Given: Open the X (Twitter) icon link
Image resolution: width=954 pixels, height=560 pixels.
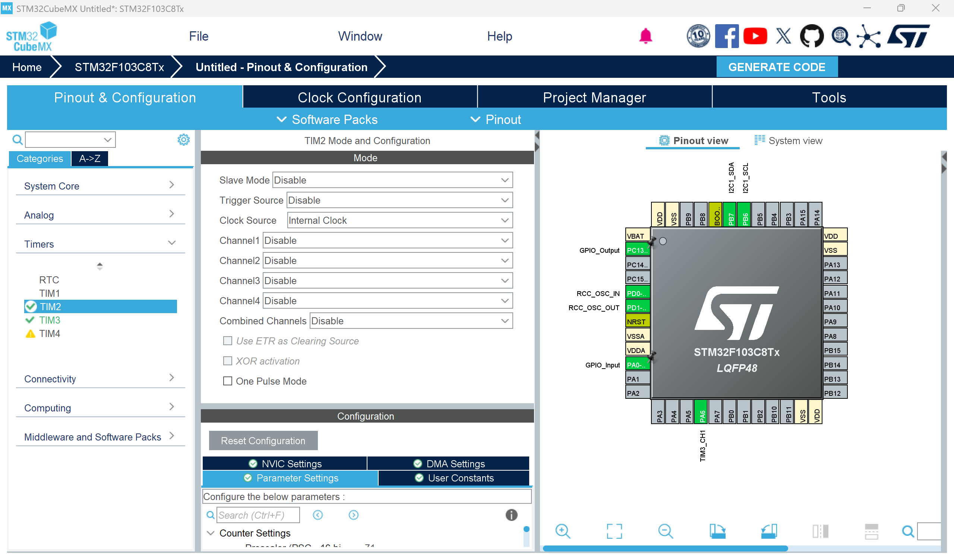Looking at the screenshot, I should (783, 36).
